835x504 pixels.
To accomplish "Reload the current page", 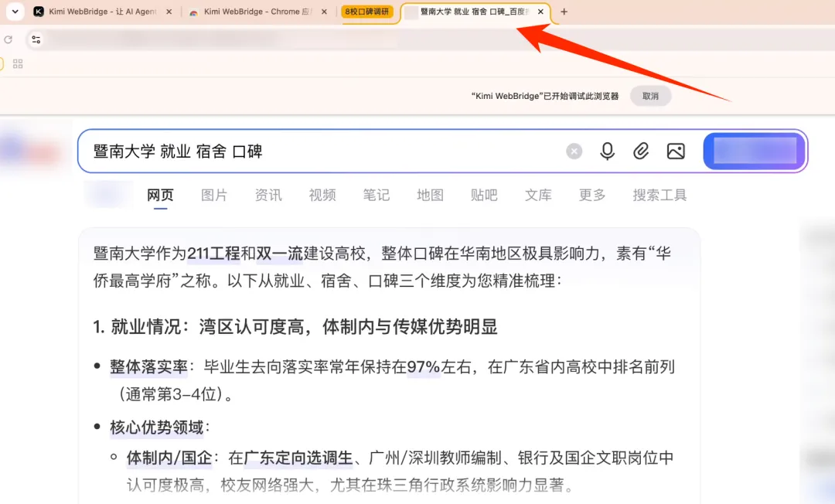I will coord(8,39).
